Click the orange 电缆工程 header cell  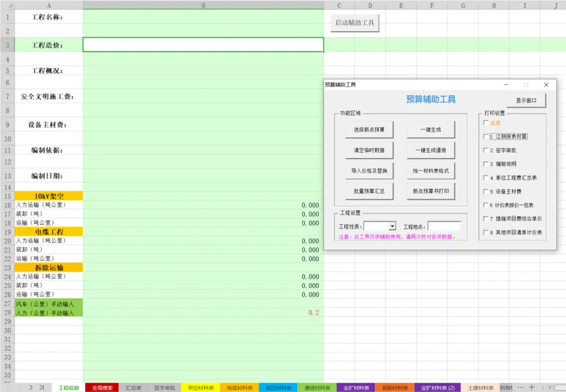[x=49, y=232]
